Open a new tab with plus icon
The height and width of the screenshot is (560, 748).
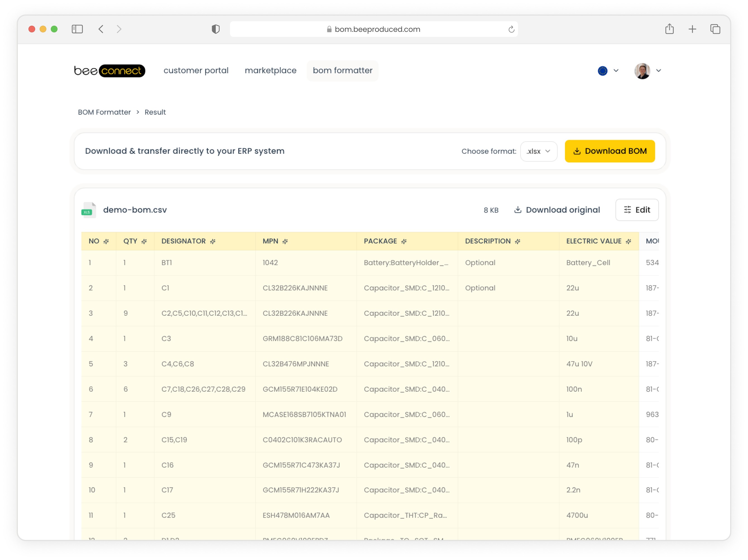coord(692,29)
